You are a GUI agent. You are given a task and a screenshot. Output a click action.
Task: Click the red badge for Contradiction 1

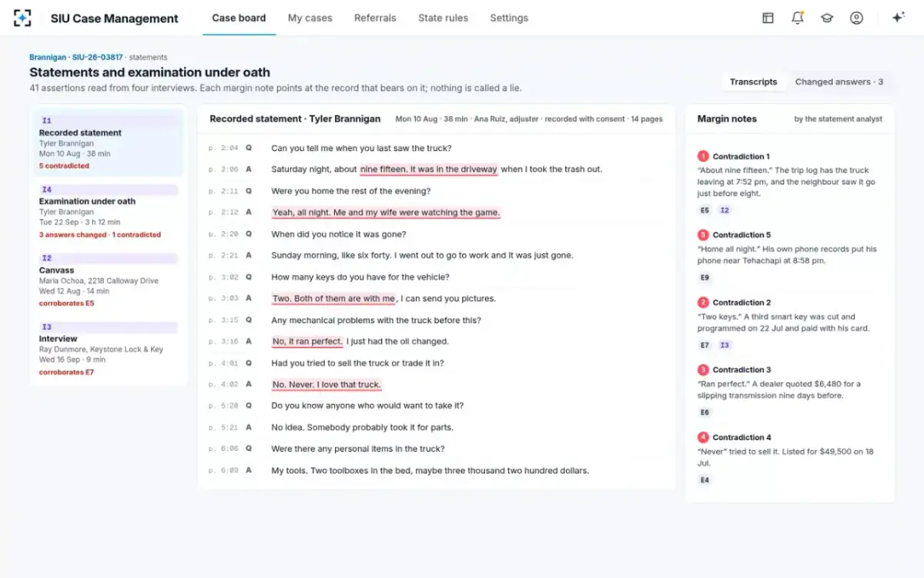pos(703,156)
